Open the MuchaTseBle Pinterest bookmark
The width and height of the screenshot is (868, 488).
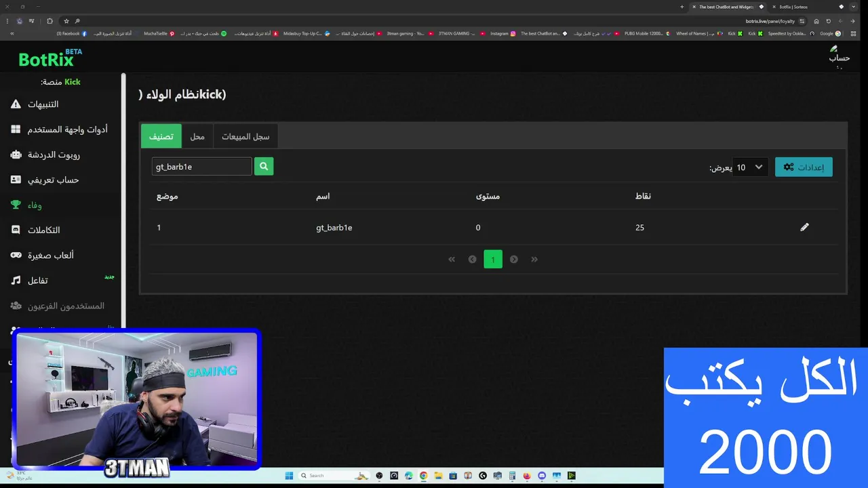[159, 33]
